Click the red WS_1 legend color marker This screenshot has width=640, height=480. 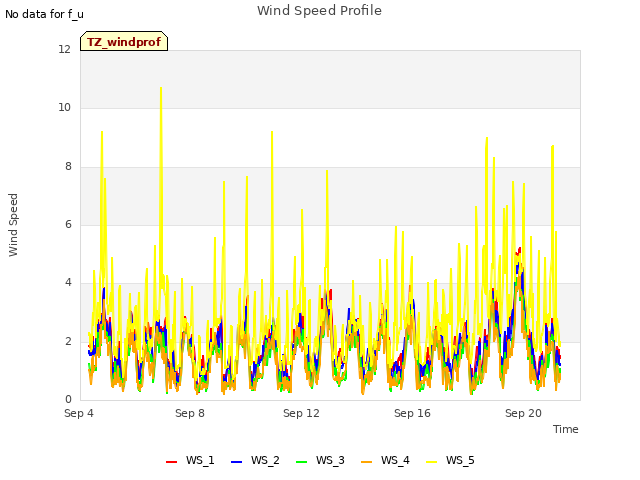point(171,462)
